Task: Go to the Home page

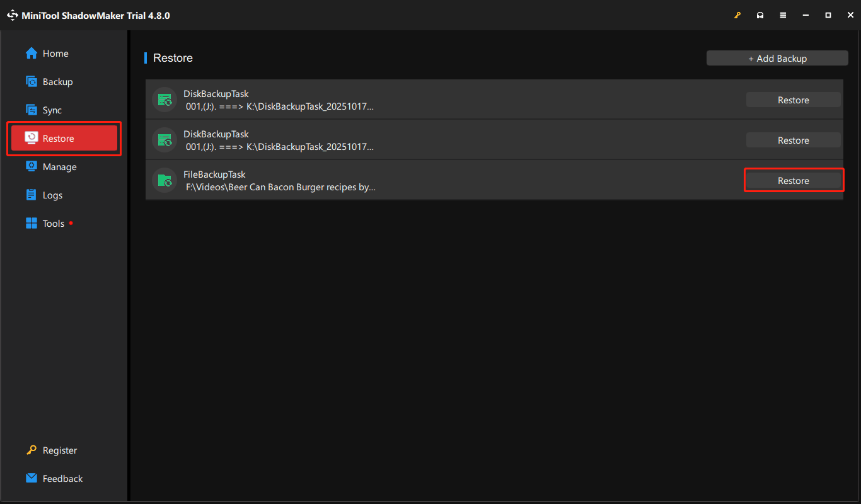Action: click(x=55, y=54)
